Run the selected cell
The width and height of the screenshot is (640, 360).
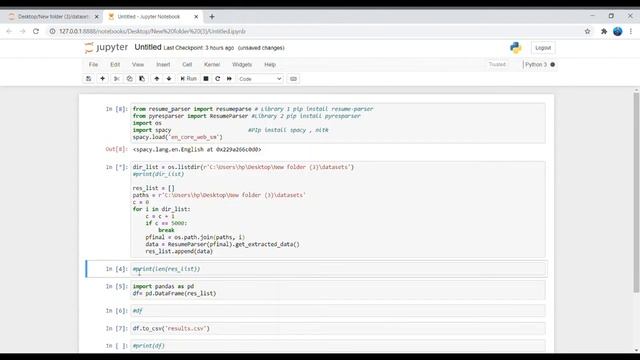pos(189,79)
